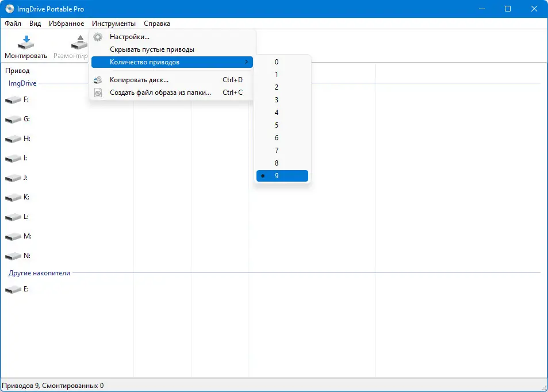Open the Количество приводов submenu
Screen dimensions: 548x392
pos(145,62)
